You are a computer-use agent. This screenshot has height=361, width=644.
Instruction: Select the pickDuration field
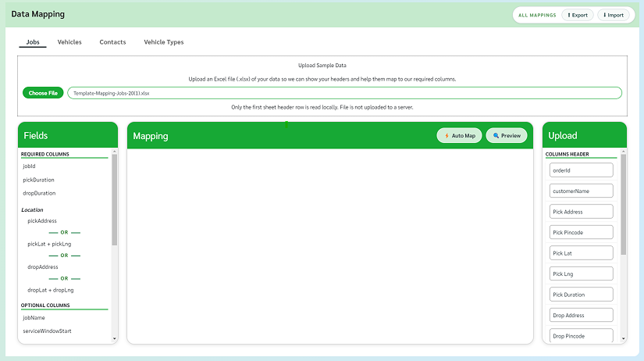tap(39, 180)
